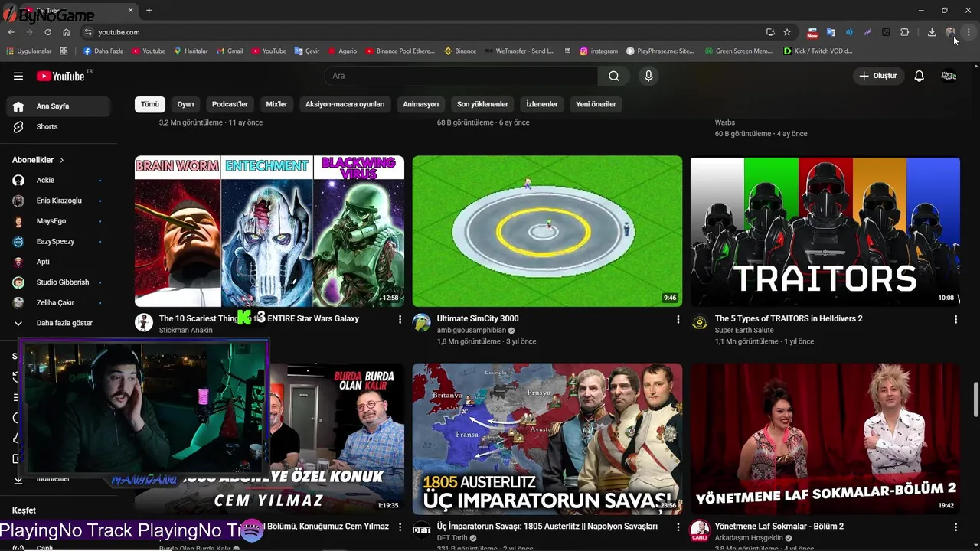
Task: Open the YouTube hamburger guide menu
Action: tap(18, 76)
